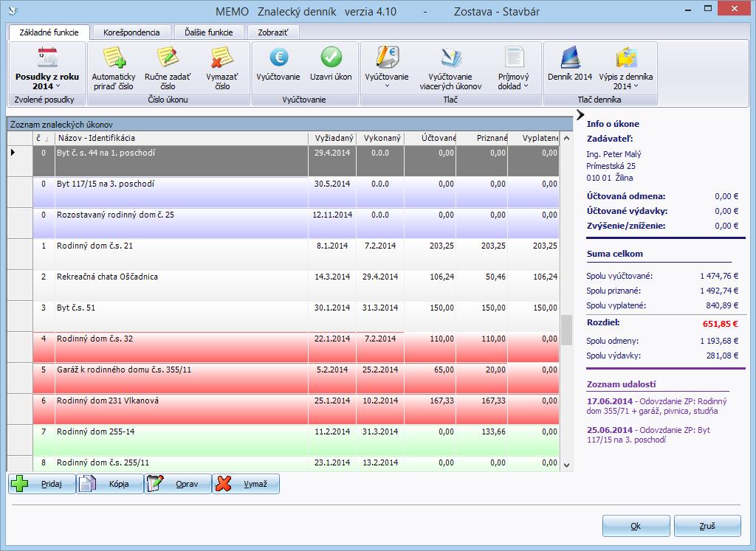
Task: Click the Oprav edit button
Action: coord(178,484)
